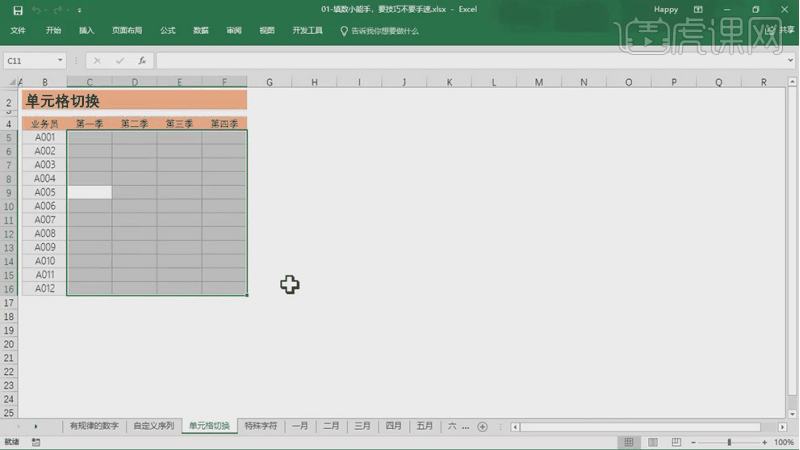Viewport: 800px width, 450px height.
Task: Select row 17 header
Action: pyautogui.click(x=9, y=303)
